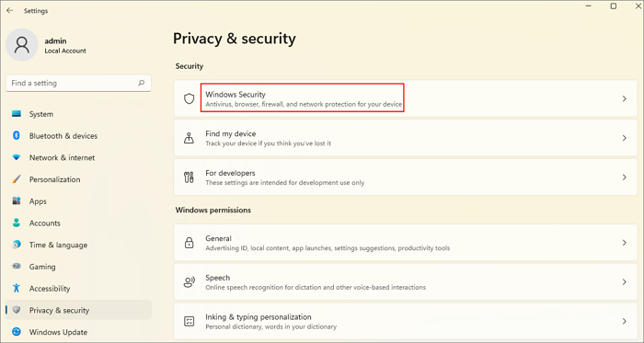Click the For developers tools icon
The width and height of the screenshot is (644, 343).
tap(189, 177)
